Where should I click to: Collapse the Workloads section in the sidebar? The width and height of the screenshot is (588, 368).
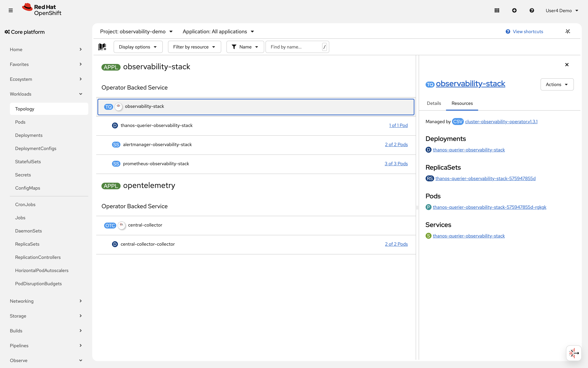pos(80,94)
